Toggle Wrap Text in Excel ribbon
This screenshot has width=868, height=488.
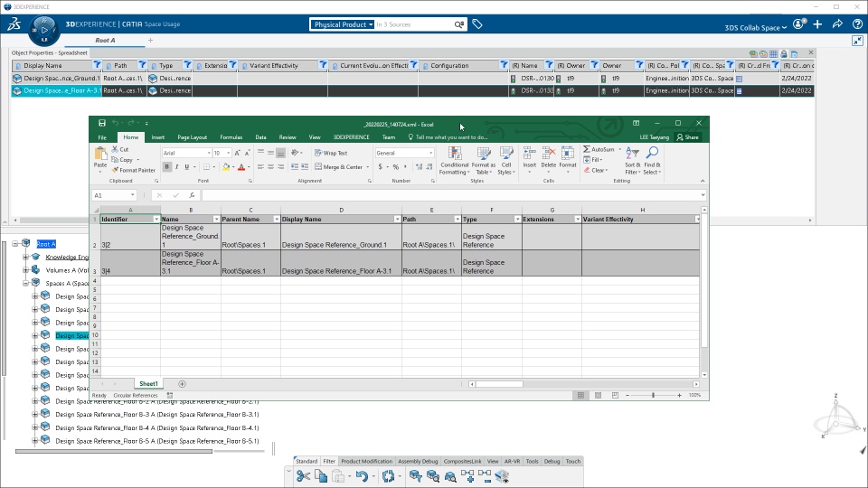(331, 153)
